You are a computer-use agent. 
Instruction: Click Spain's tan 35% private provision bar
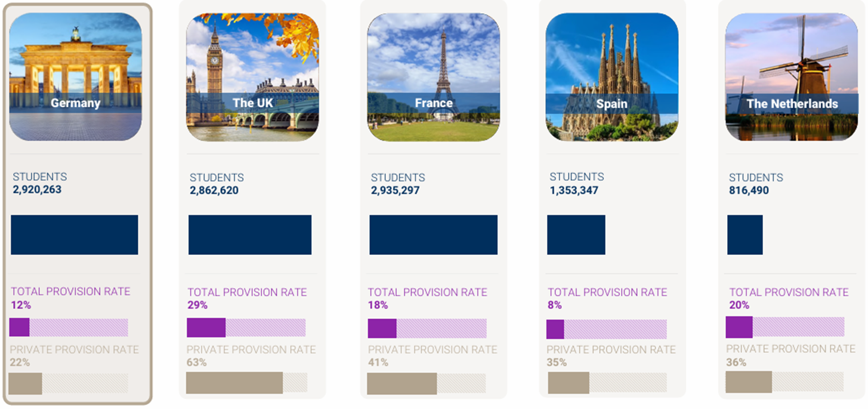pyautogui.click(x=569, y=383)
